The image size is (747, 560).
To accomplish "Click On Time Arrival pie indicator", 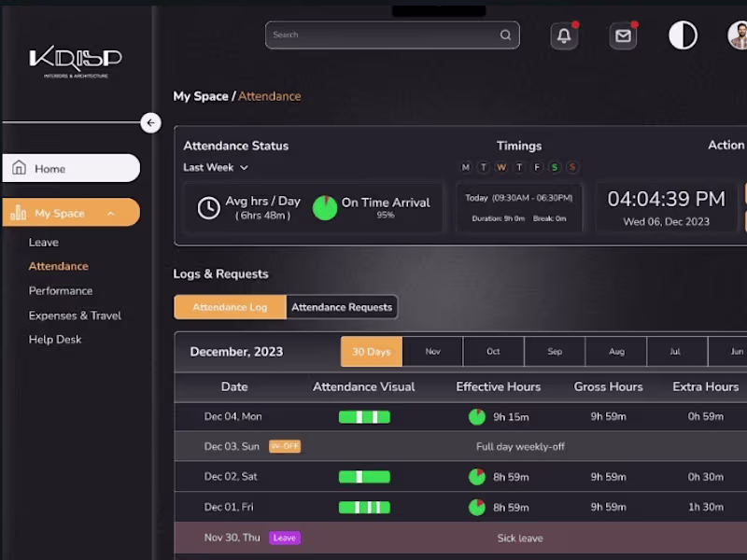I will click(x=325, y=208).
